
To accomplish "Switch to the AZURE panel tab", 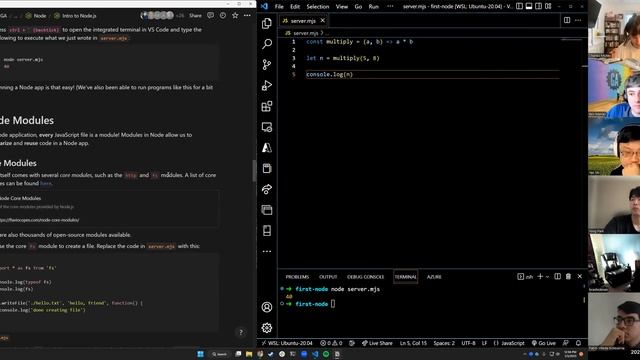I will coord(434,277).
